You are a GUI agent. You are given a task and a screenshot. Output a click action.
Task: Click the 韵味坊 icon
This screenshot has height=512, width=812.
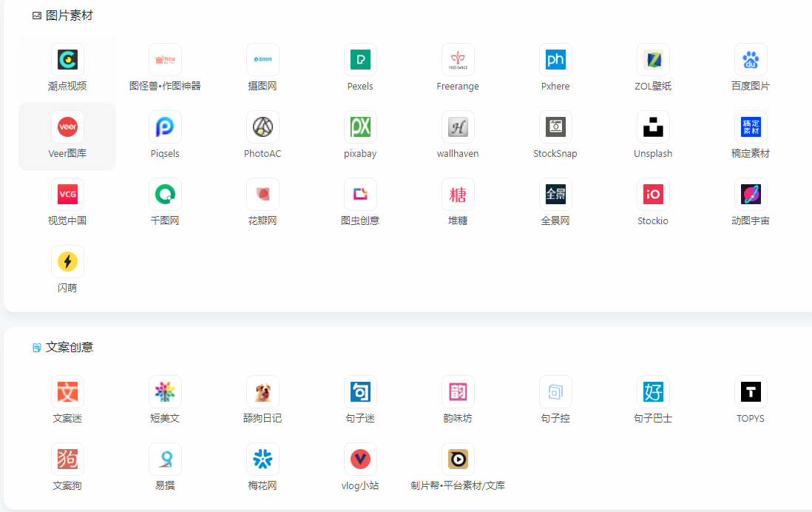pos(458,392)
